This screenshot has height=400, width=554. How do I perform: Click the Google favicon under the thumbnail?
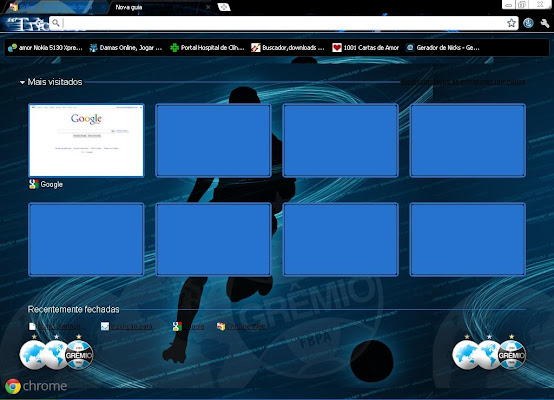coord(34,184)
